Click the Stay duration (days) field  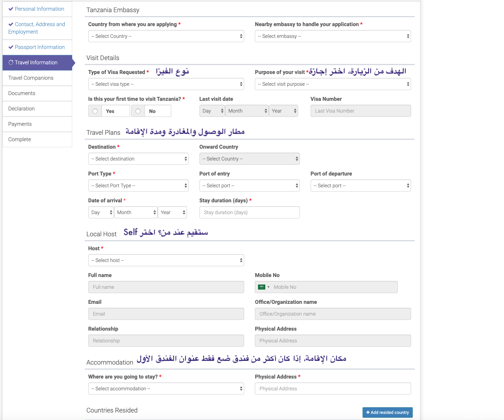click(249, 212)
